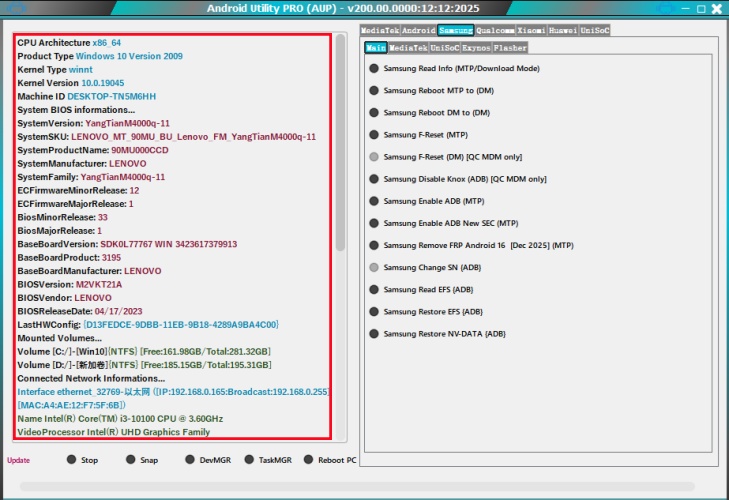Run Samsung Read Info (MTP/Download Mode)
The height and width of the screenshot is (500, 729).
coord(455,68)
